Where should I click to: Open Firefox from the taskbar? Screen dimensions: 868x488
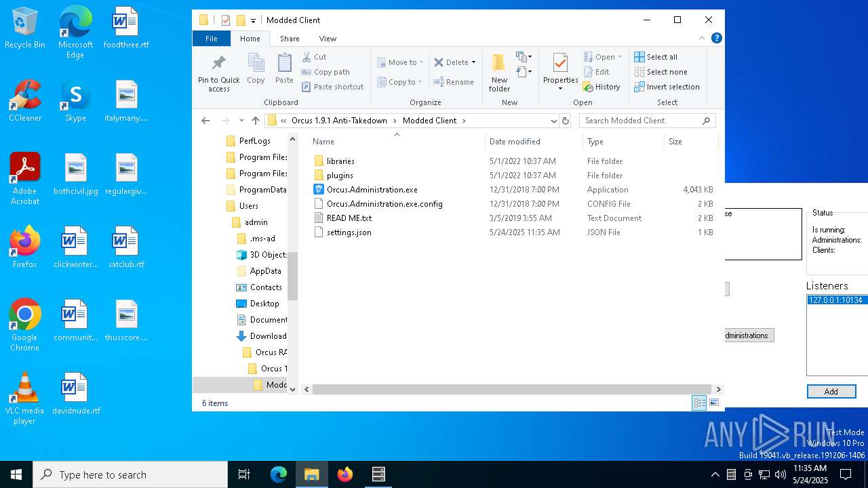pyautogui.click(x=345, y=474)
